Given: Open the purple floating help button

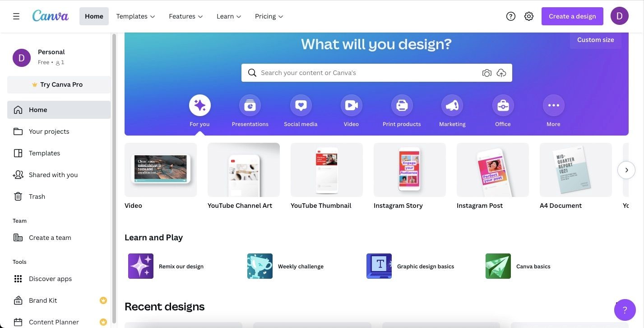Looking at the screenshot, I should [625, 310].
